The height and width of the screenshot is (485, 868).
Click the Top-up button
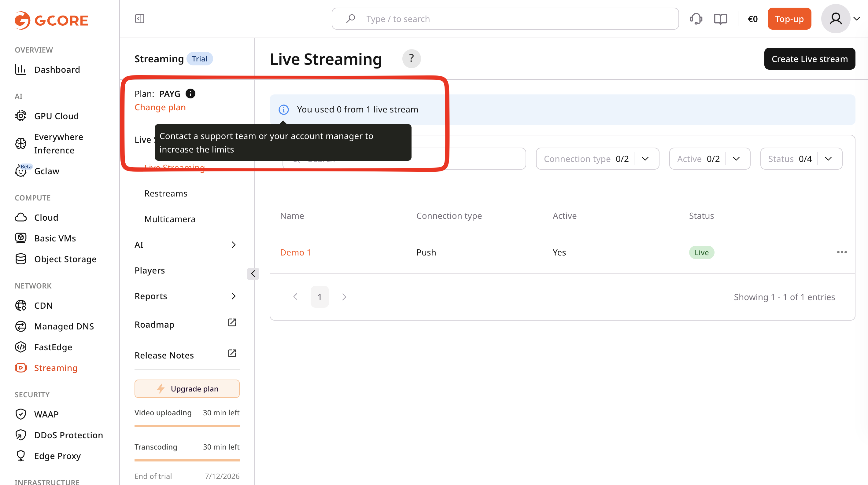[789, 19]
